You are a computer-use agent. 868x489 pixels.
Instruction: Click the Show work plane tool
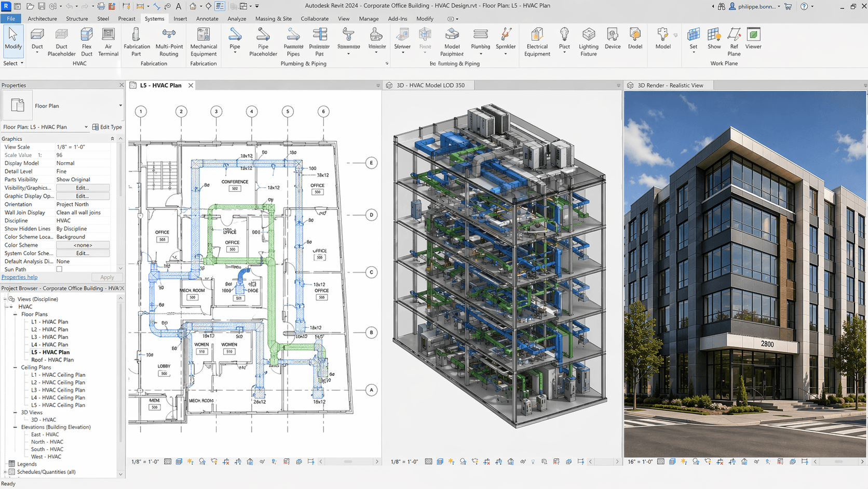pos(714,39)
